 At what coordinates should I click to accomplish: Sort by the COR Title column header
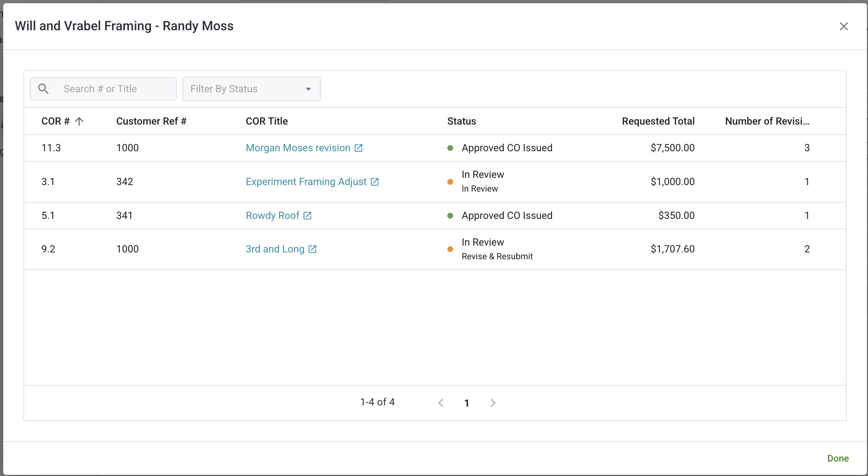(267, 121)
